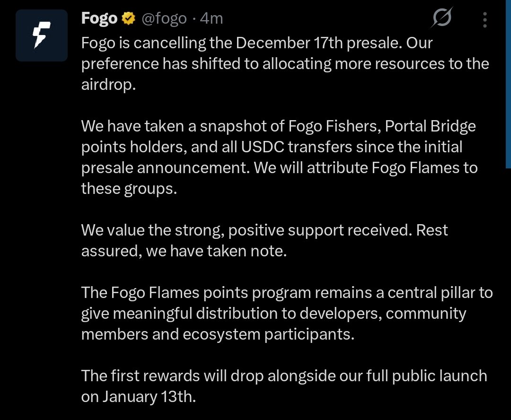Open the three-dot more options menu
Viewport: 511px width, 420px height.
[485, 20]
